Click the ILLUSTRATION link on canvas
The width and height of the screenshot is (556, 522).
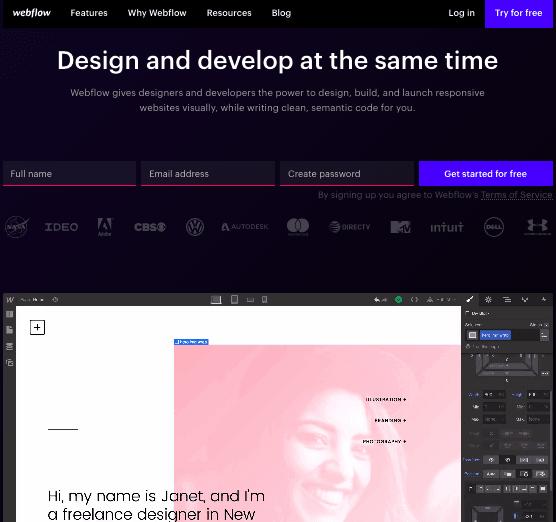pos(386,399)
